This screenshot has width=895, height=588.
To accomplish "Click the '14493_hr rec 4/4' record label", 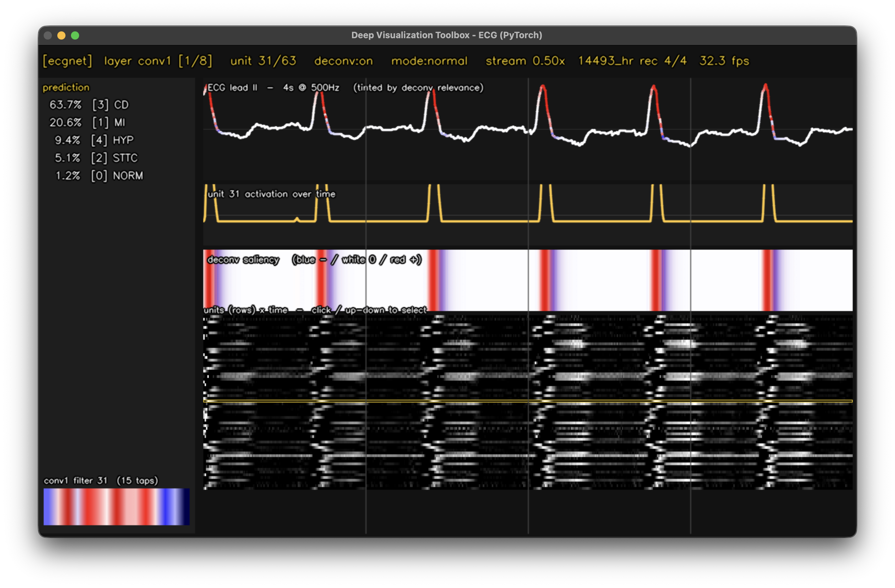I will (632, 61).
